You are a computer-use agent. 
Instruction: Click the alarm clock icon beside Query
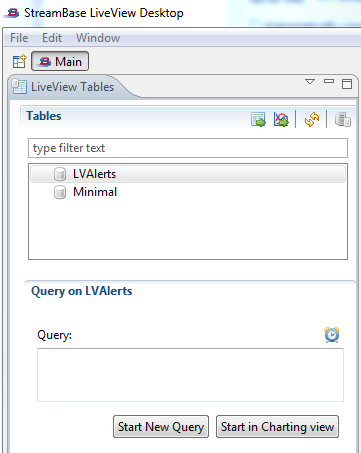coord(332,335)
